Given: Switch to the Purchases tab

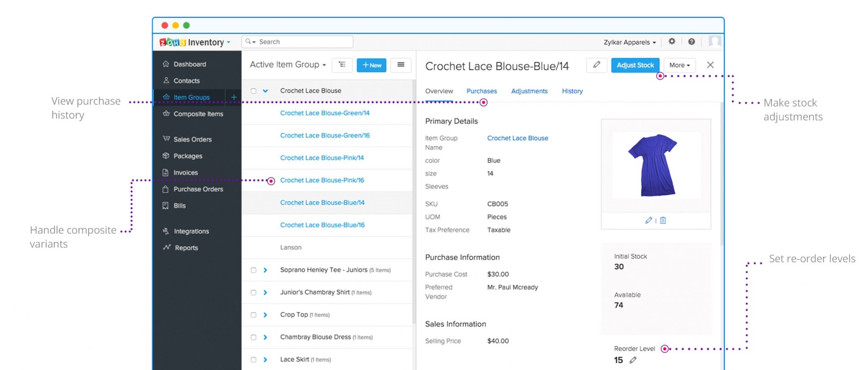Looking at the screenshot, I should point(481,91).
